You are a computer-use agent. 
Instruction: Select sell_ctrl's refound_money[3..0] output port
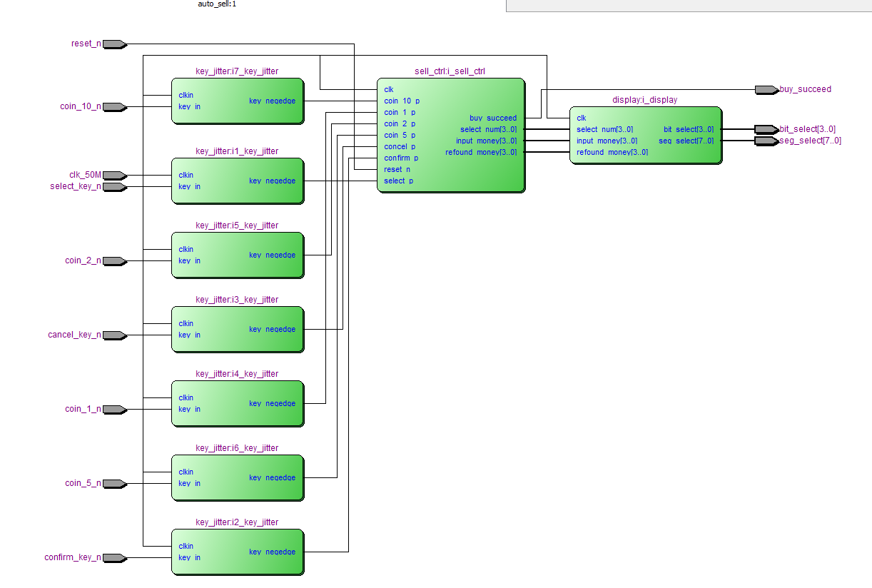click(482, 153)
